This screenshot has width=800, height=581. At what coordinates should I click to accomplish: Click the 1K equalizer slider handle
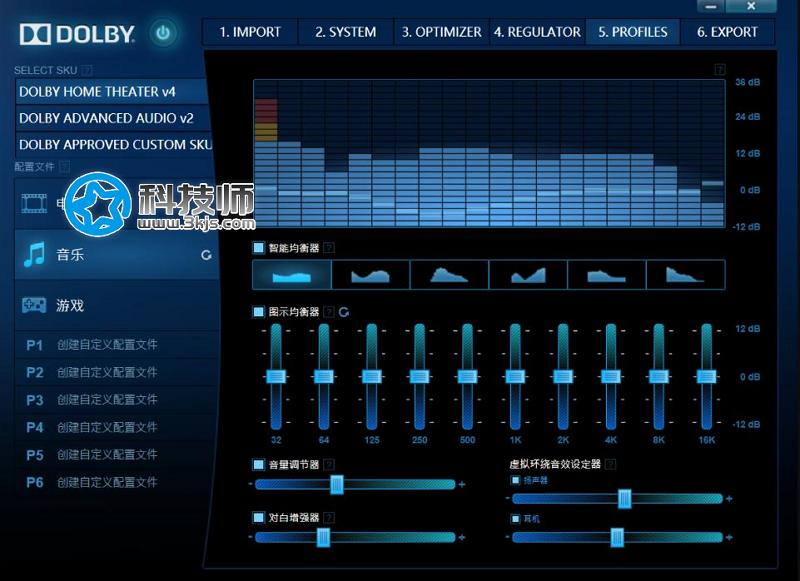click(x=515, y=376)
